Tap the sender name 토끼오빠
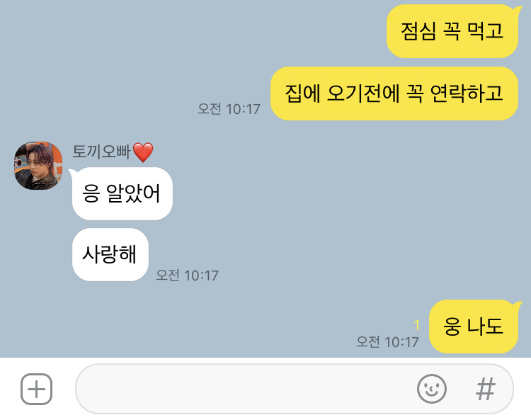This screenshot has width=531, height=420. click(101, 152)
